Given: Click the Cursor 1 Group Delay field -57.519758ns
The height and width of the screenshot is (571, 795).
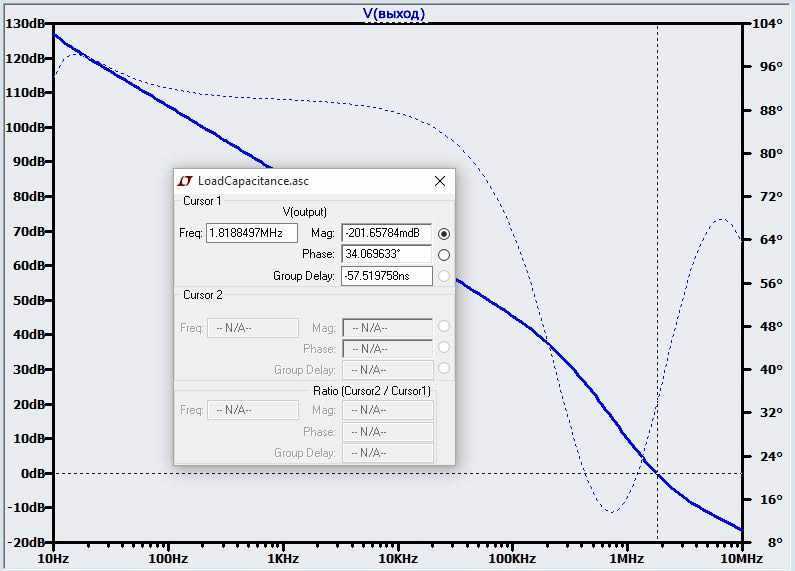Looking at the screenshot, I should (x=386, y=276).
